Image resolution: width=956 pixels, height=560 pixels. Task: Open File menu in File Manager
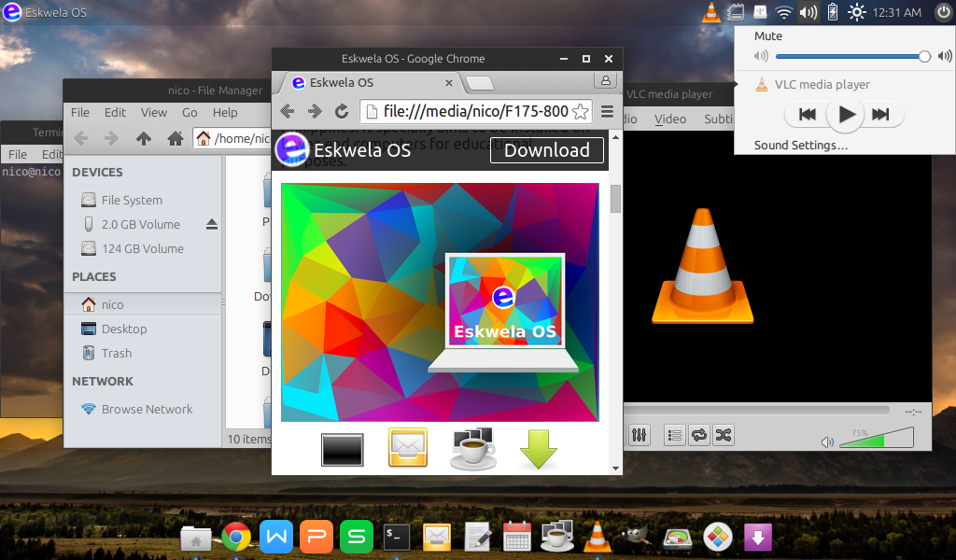pos(80,113)
